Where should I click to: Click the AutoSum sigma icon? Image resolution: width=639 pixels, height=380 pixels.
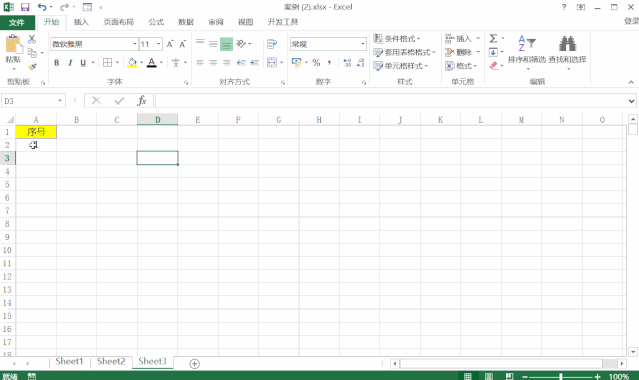point(493,38)
